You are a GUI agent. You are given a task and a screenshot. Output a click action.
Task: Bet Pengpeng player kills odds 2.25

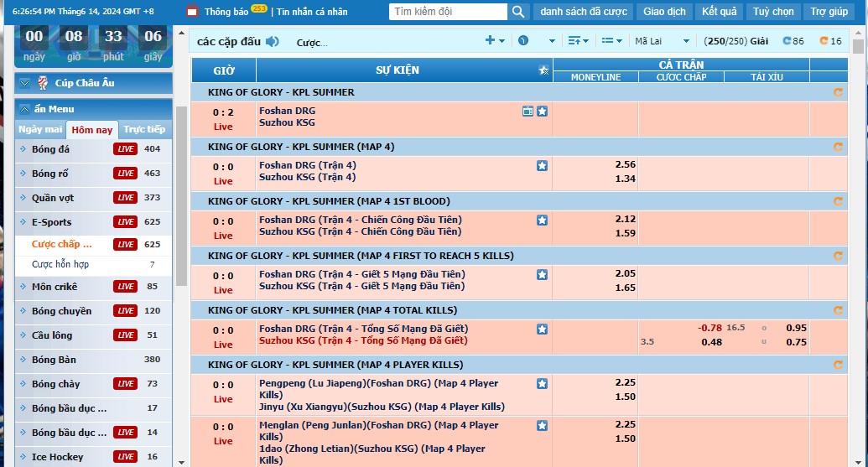pos(625,382)
